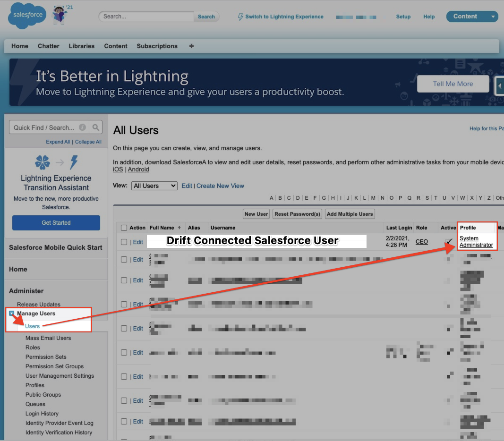This screenshot has height=441, width=504.
Task: Click Switch to Lightning Experience
Action: pyautogui.click(x=281, y=17)
